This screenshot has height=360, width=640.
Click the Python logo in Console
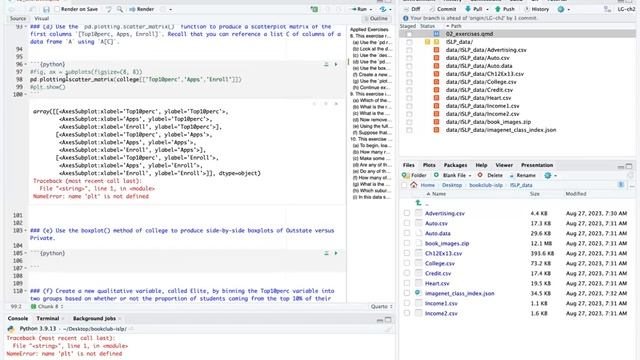pyautogui.click(x=11, y=329)
